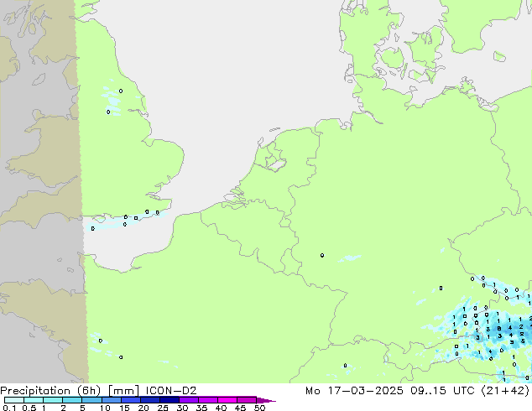Click the purple over-50 legend arrow tip
The height and width of the screenshot is (411, 532).
(266, 400)
